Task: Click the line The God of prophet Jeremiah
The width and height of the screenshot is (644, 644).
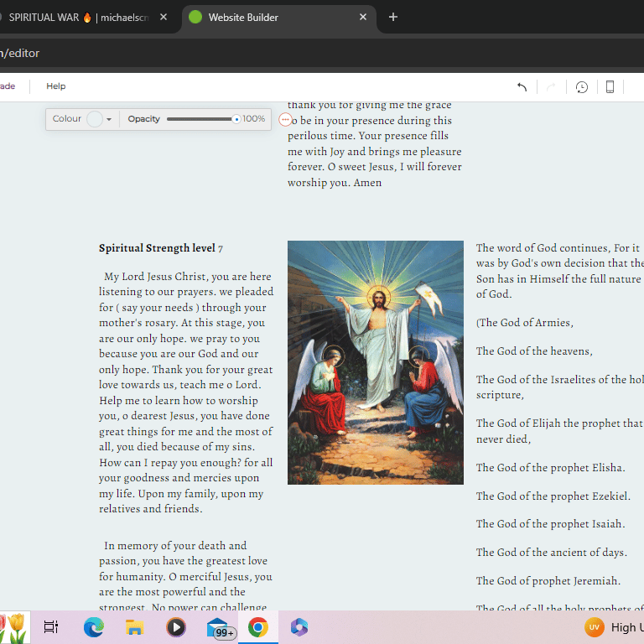Action: pyautogui.click(x=548, y=581)
